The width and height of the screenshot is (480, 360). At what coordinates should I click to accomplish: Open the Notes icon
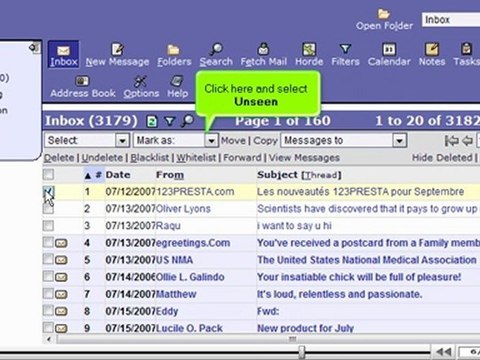click(432, 49)
